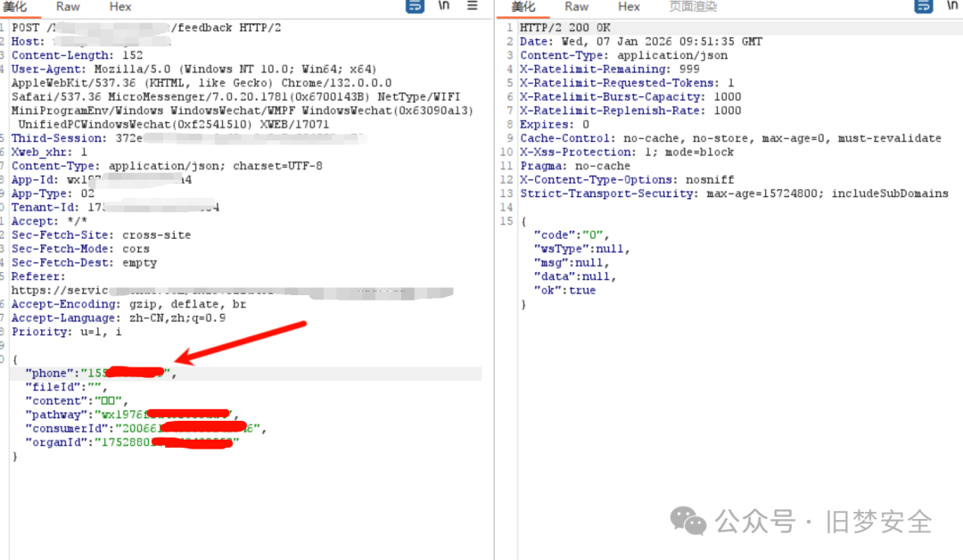Click the Content-Length: 152 header
The height and width of the screenshot is (560, 963).
tap(77, 55)
